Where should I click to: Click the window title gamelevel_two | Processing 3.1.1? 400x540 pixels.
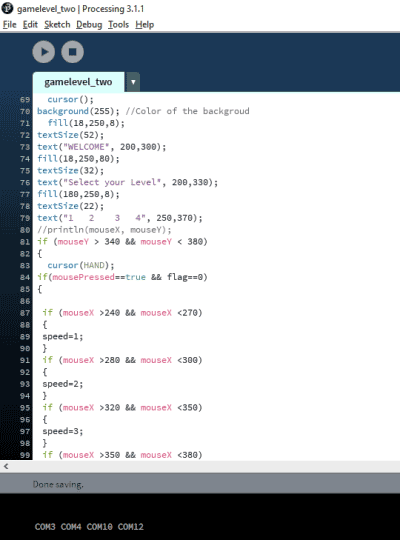click(x=81, y=9)
